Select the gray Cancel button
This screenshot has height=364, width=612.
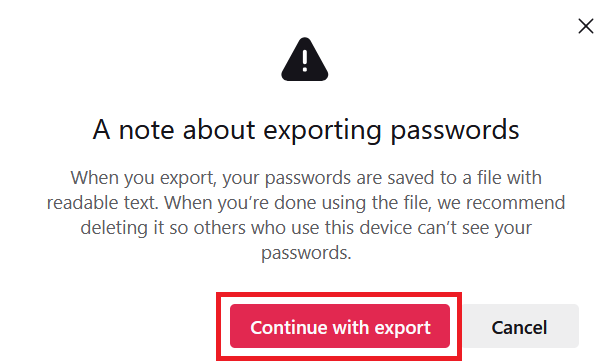coord(520,326)
